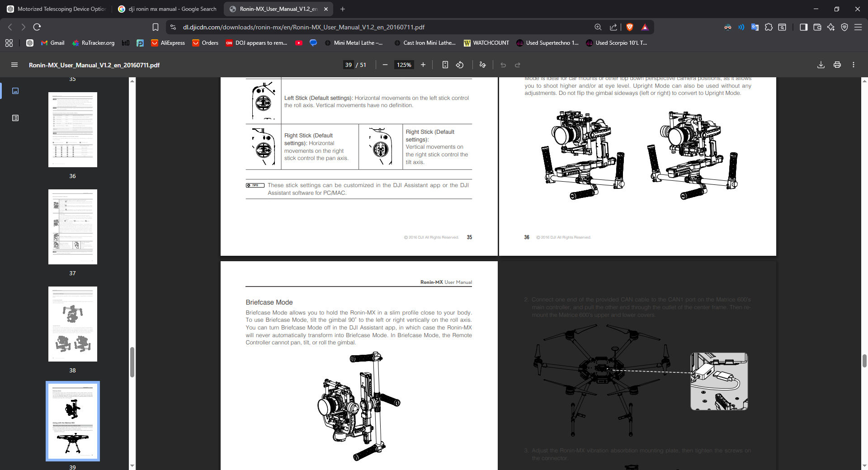Click the thumbnail panel scrollbar handle
868x470 pixels.
132,362
